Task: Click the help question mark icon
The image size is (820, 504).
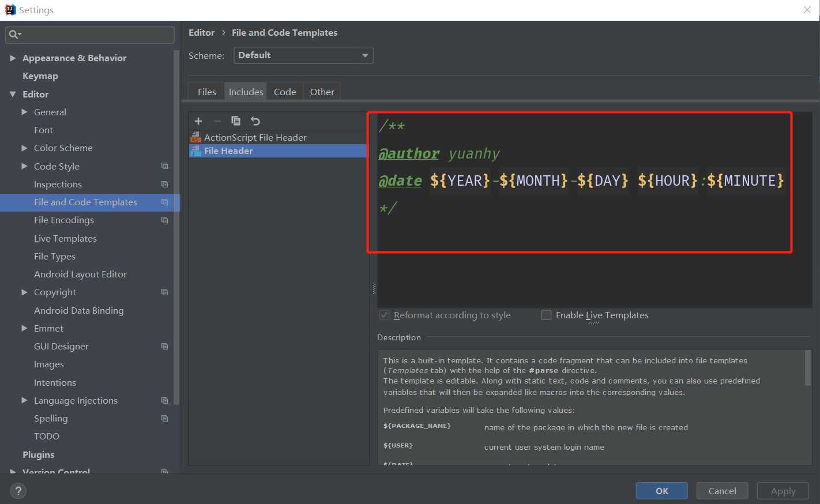Action: click(18, 491)
